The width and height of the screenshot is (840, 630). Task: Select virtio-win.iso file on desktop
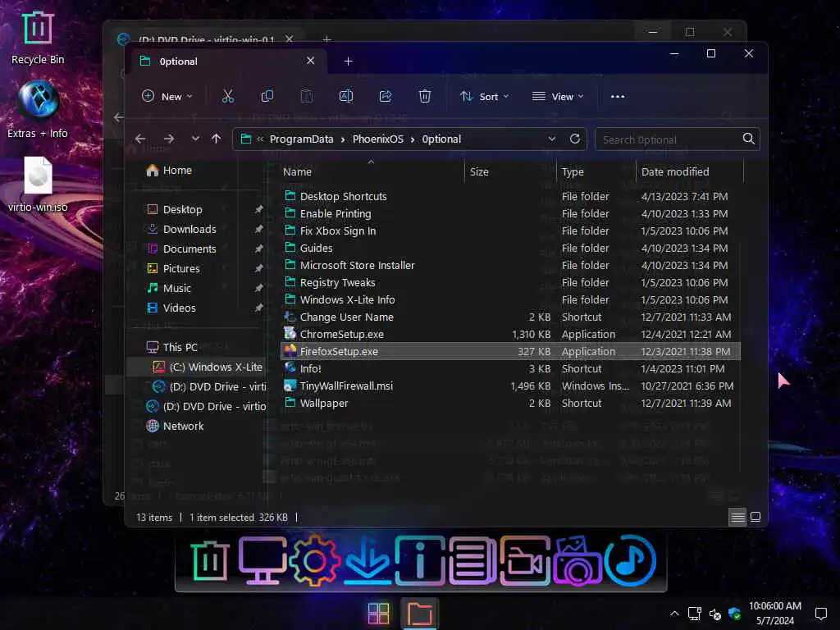[38, 185]
